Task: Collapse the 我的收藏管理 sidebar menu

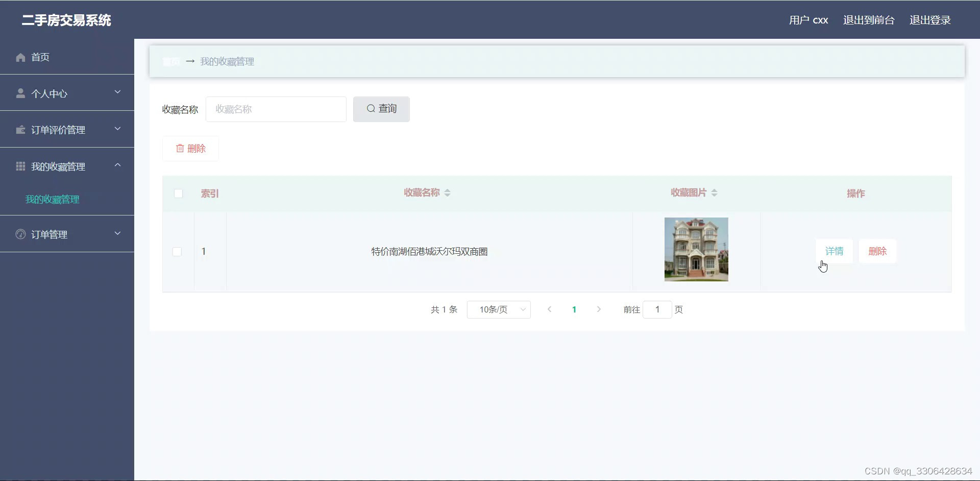Action: pyautogui.click(x=117, y=165)
